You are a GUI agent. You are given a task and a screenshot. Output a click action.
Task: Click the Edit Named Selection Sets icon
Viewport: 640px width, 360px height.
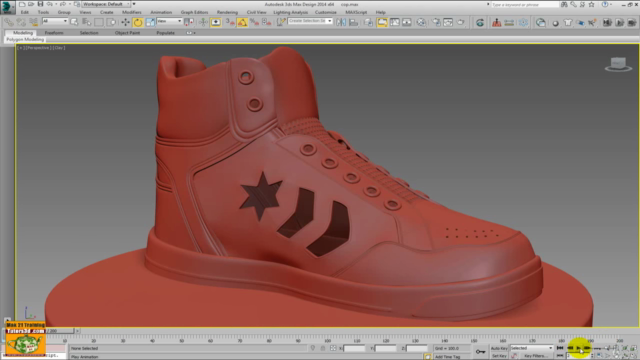[280, 22]
